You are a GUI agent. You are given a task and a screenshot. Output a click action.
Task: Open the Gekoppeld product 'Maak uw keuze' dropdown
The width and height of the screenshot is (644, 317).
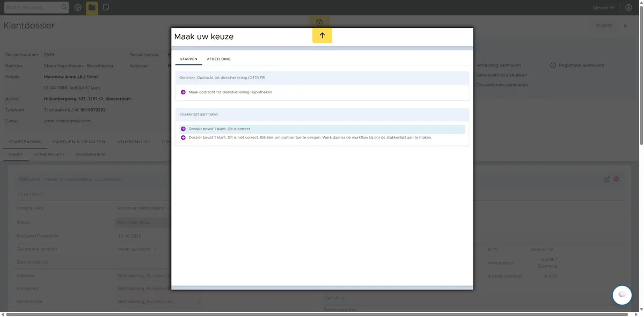point(137,249)
